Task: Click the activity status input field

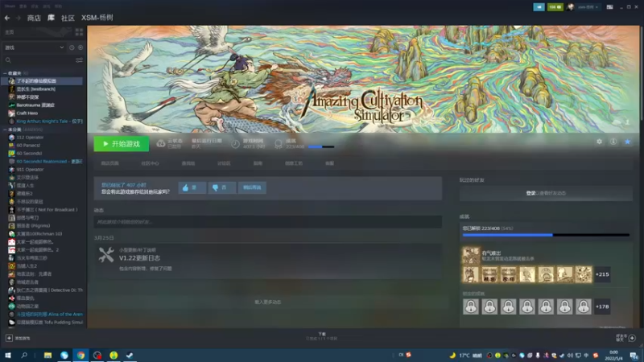Action: pos(268,222)
